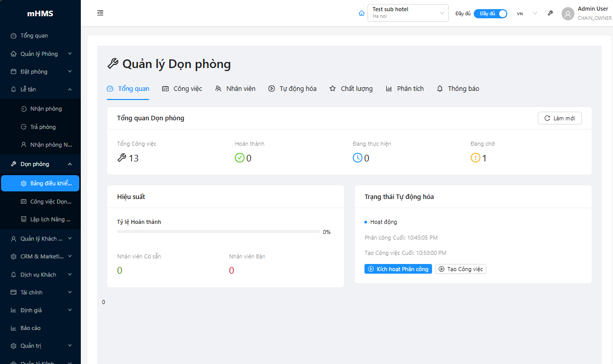
Task: Toggle the Đầy đủ switch in the header
Action: pos(490,13)
